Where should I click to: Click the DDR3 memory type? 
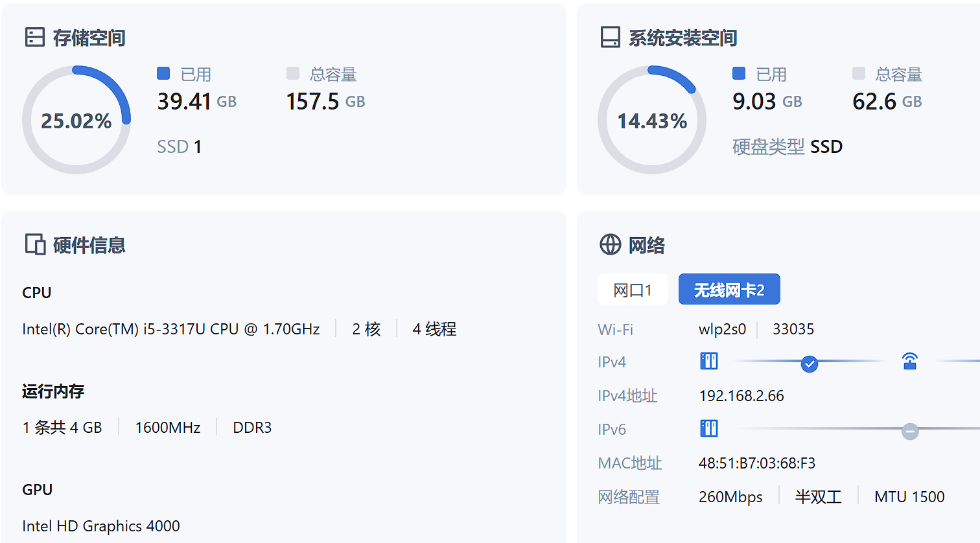click(252, 428)
